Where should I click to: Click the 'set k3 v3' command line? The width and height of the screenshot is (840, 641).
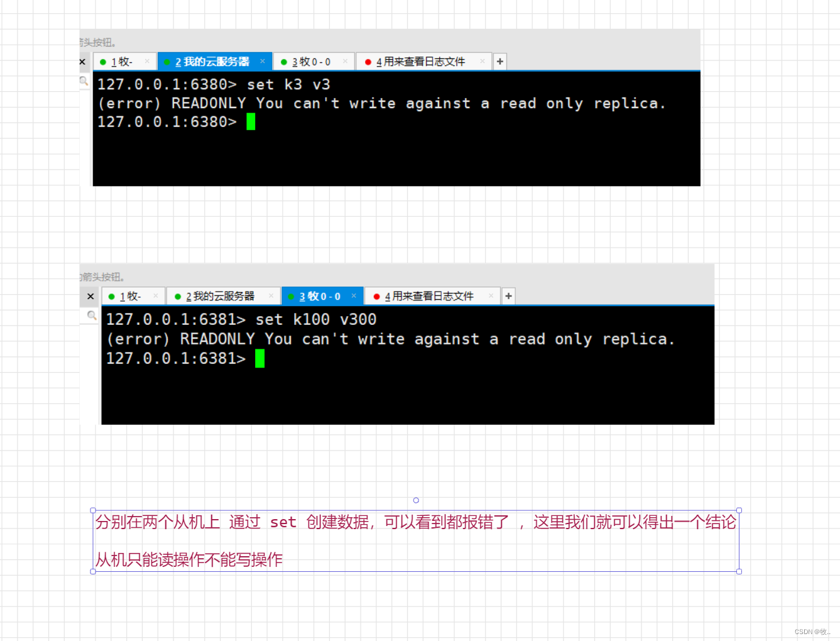214,84
